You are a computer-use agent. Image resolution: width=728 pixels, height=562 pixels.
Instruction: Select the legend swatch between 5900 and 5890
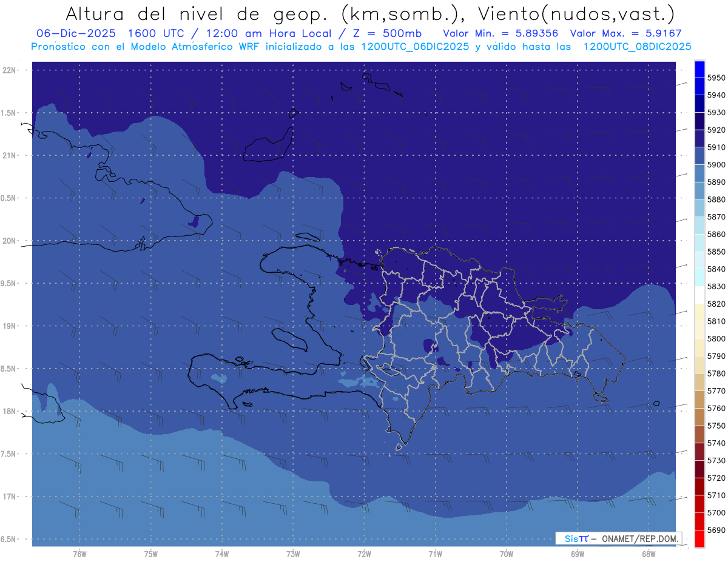(699, 173)
